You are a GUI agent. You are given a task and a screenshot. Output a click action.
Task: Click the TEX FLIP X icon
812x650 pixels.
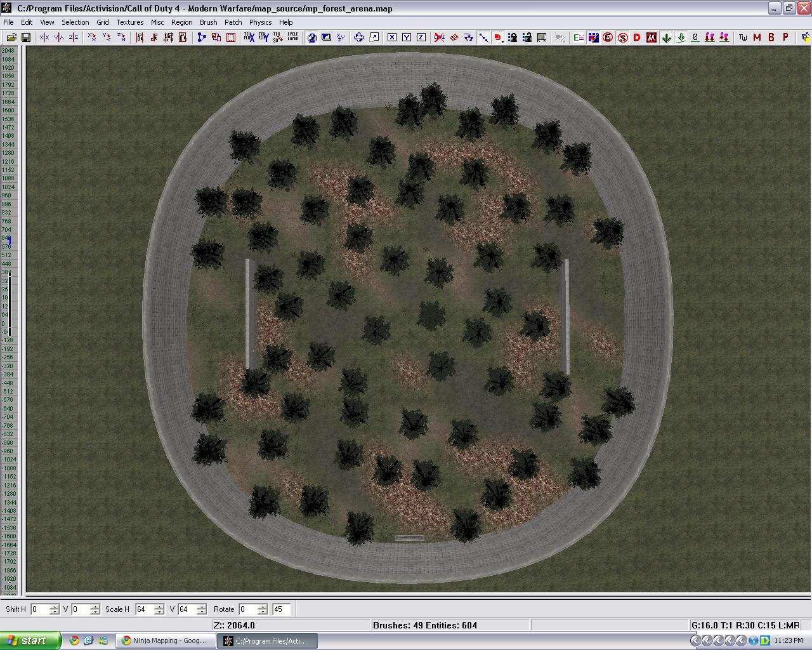pos(249,37)
